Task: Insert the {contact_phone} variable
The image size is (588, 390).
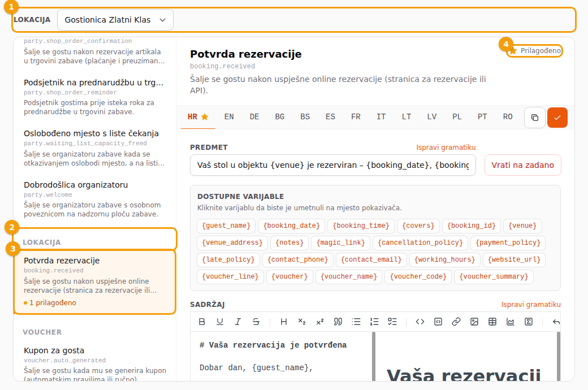Action: [x=298, y=259]
